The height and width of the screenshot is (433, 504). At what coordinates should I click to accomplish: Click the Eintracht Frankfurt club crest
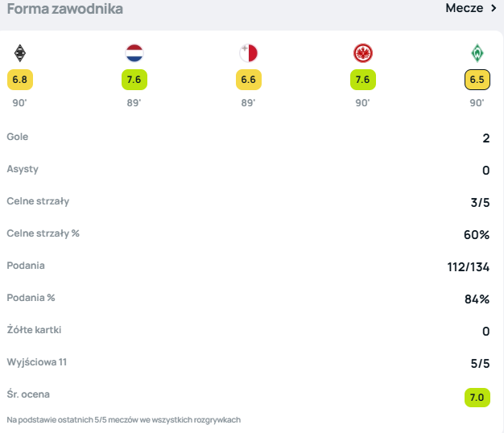click(x=362, y=54)
